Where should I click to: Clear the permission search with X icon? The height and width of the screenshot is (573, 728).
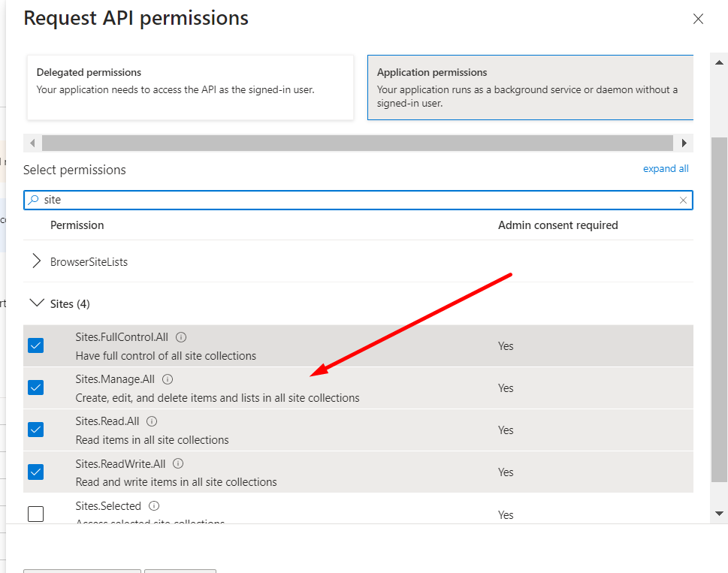[683, 201]
